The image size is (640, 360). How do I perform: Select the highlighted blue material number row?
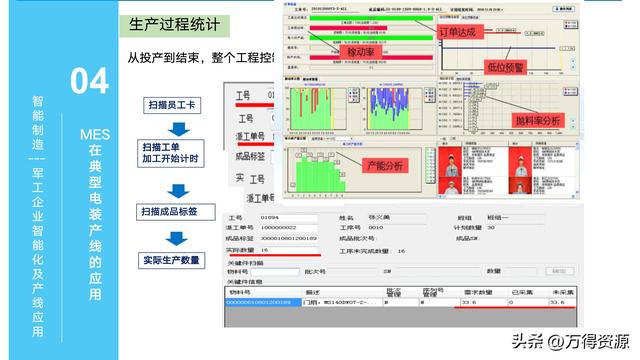point(263,302)
